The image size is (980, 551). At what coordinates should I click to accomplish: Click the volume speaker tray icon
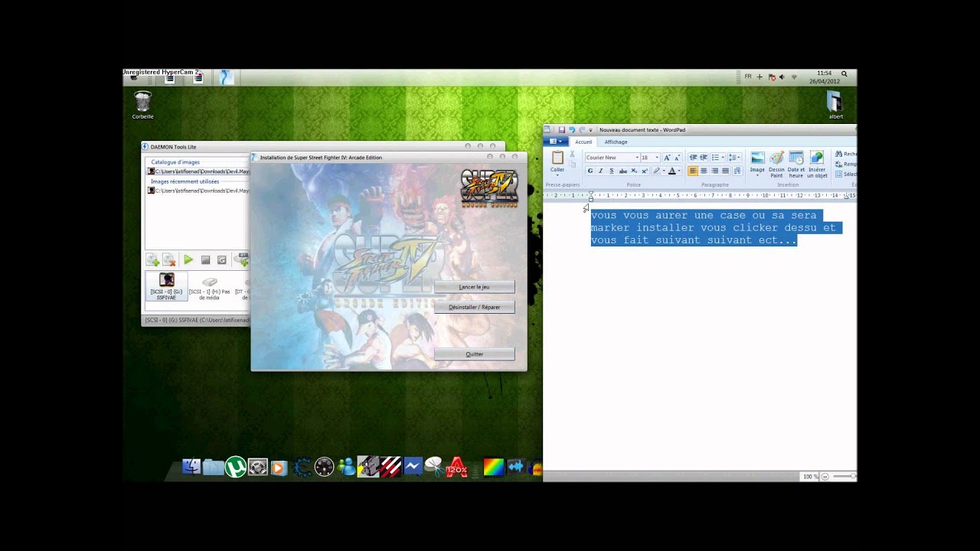click(x=781, y=77)
